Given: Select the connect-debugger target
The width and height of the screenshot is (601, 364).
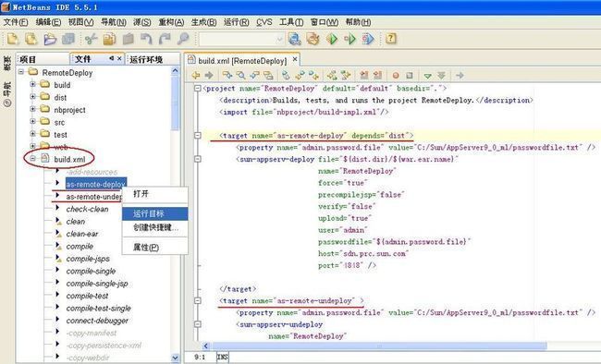Looking at the screenshot, I should 97,321.
